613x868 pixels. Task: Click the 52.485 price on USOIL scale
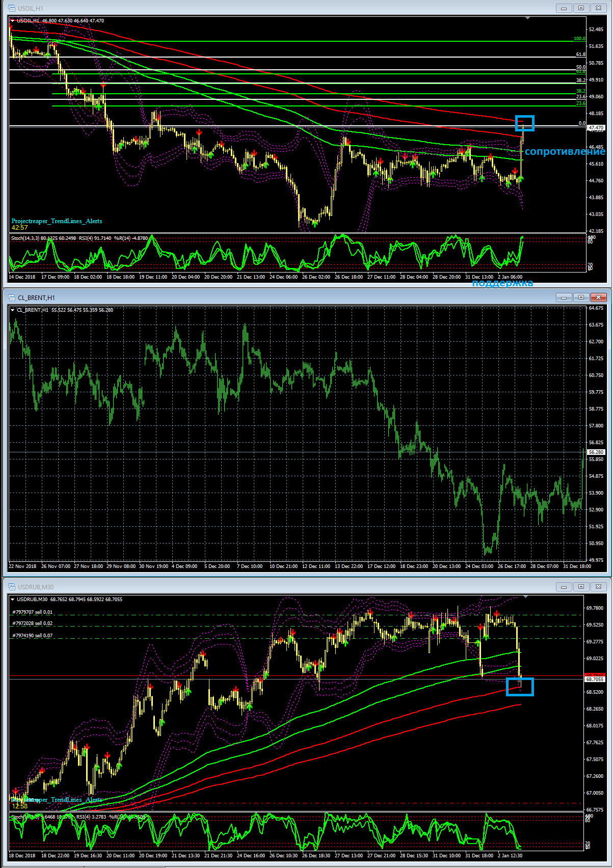pyautogui.click(x=596, y=30)
